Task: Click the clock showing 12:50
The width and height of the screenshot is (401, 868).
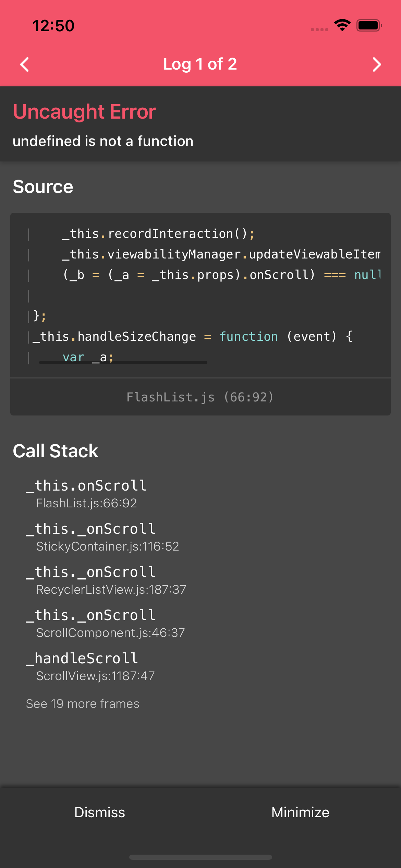Action: (53, 25)
